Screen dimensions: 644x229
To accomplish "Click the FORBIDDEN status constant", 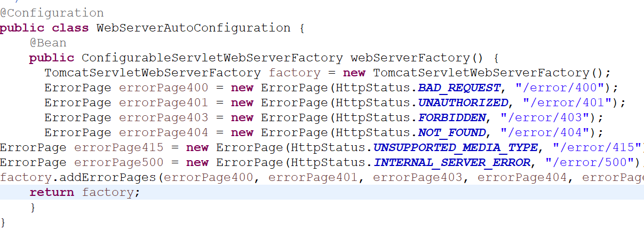I will (x=452, y=117).
